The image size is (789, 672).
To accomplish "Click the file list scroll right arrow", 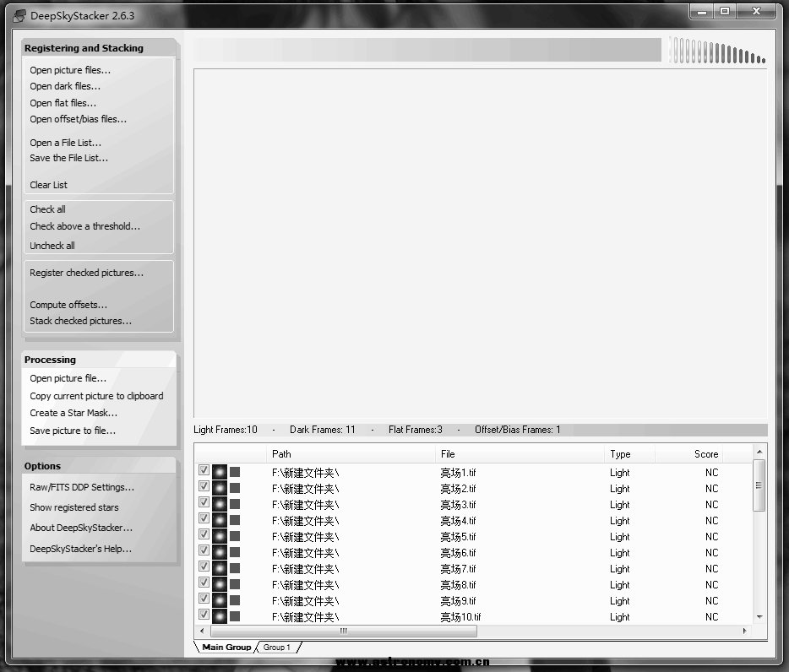I will point(745,631).
